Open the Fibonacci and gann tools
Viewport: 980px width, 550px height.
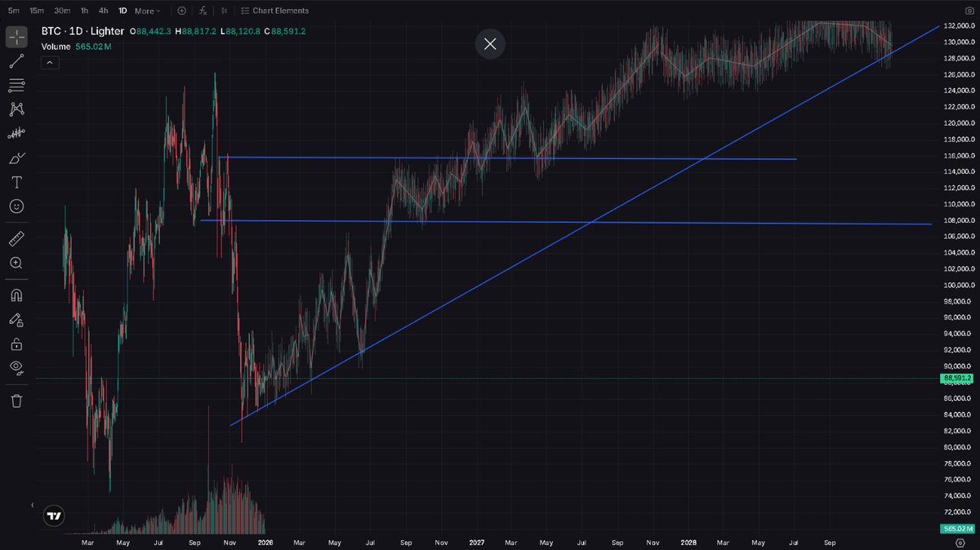click(x=16, y=85)
